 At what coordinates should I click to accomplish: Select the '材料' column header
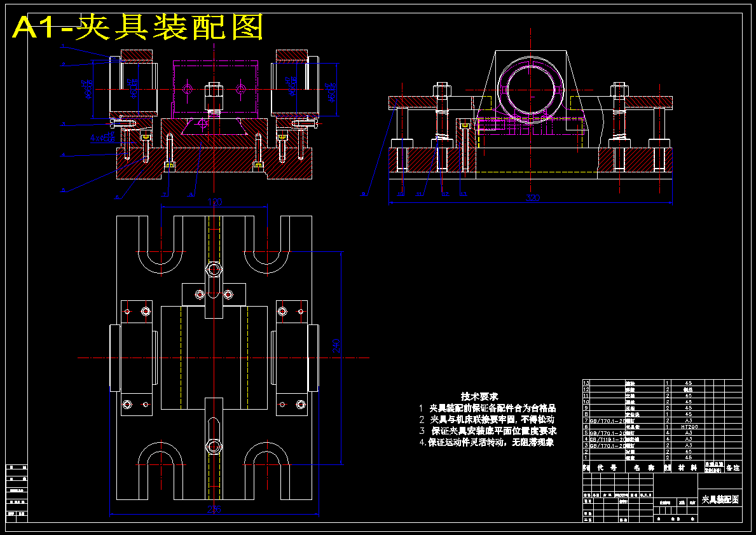pyautogui.click(x=687, y=468)
